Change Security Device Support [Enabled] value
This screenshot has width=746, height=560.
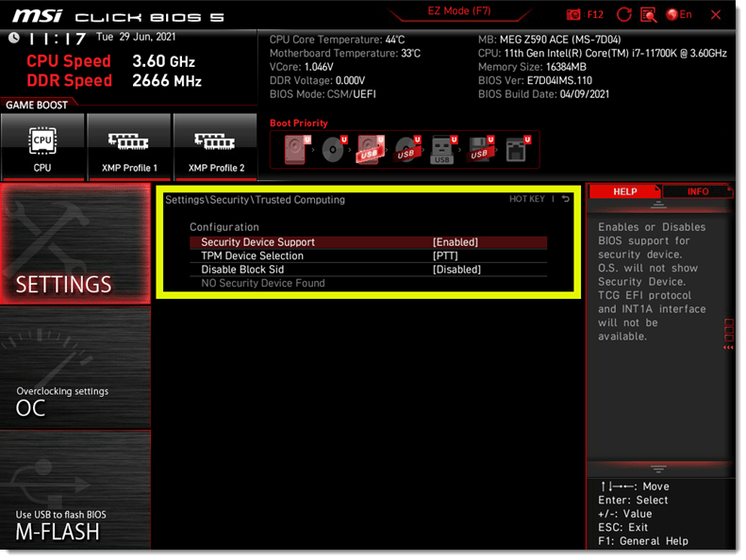[456, 242]
